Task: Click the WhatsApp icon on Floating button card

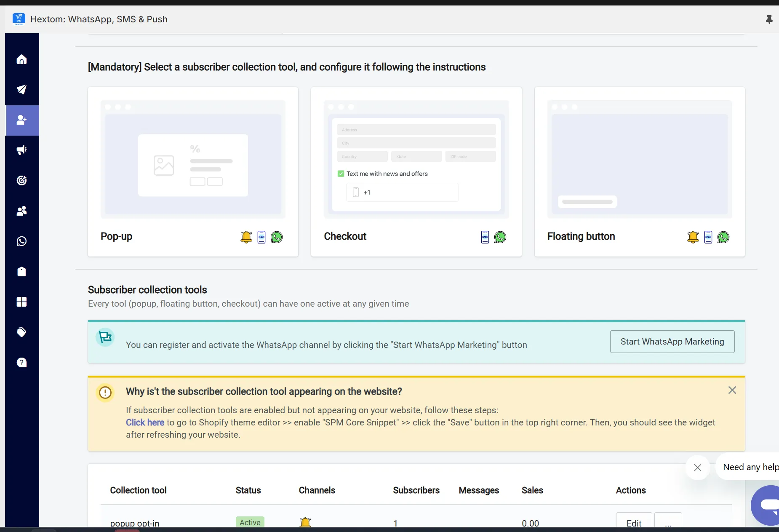Action: pos(723,237)
